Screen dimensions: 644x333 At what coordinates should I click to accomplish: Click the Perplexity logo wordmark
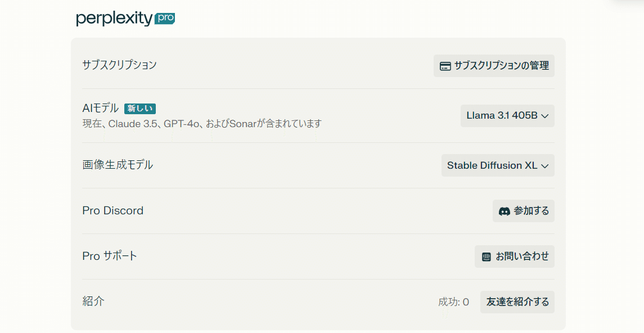[114, 19]
